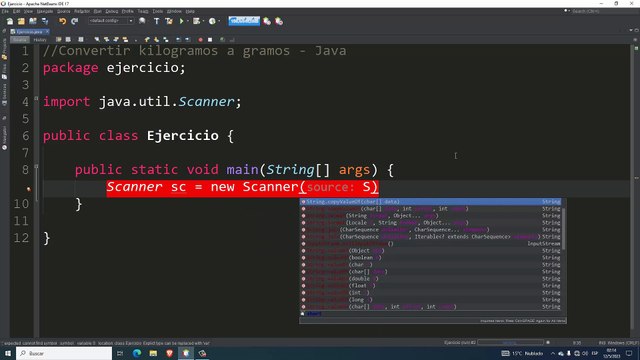Image resolution: width=640 pixels, height=360 pixels.
Task: Open the Source menu
Action: 63,11
